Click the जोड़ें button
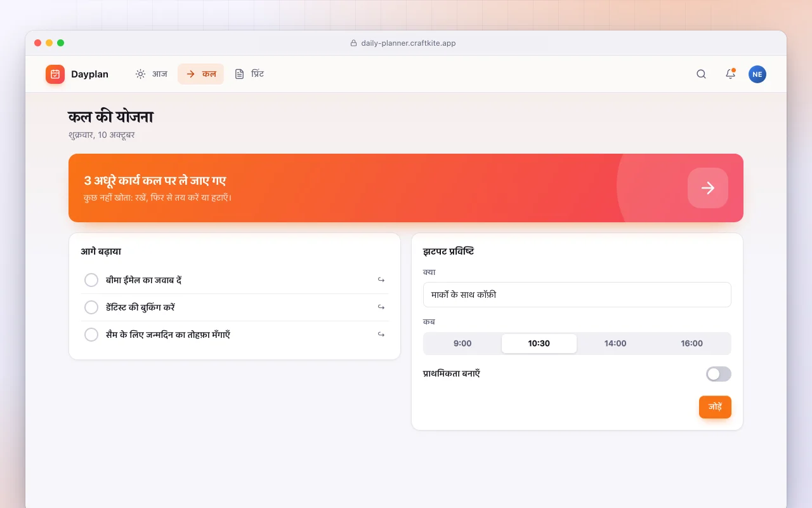This screenshot has height=508, width=812. (x=715, y=407)
